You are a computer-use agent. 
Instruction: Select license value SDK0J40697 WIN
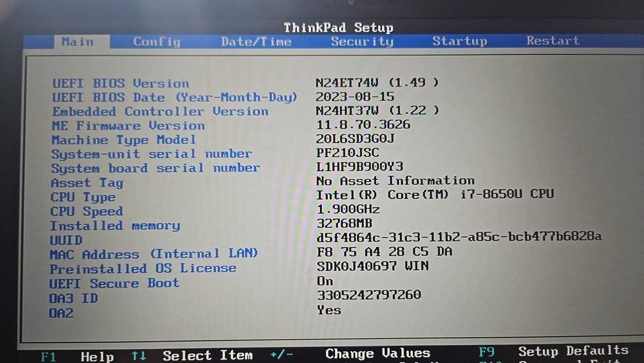click(x=372, y=266)
